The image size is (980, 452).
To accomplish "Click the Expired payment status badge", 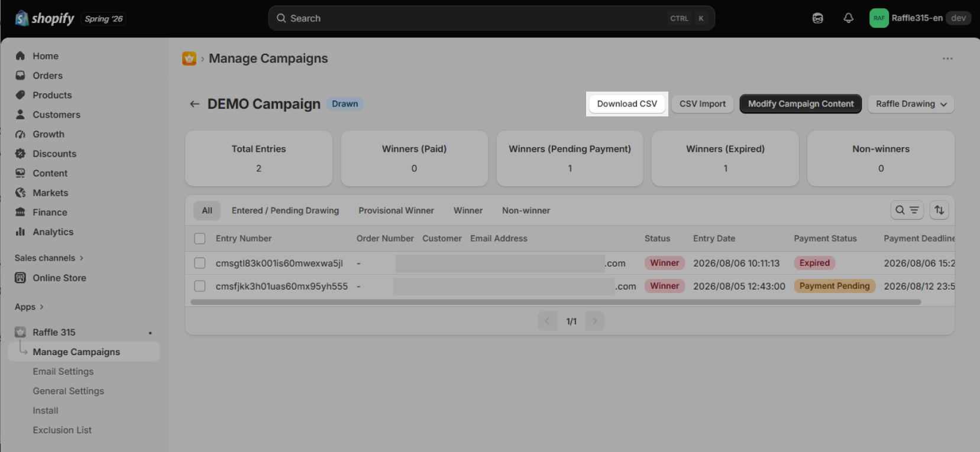I will point(814,263).
